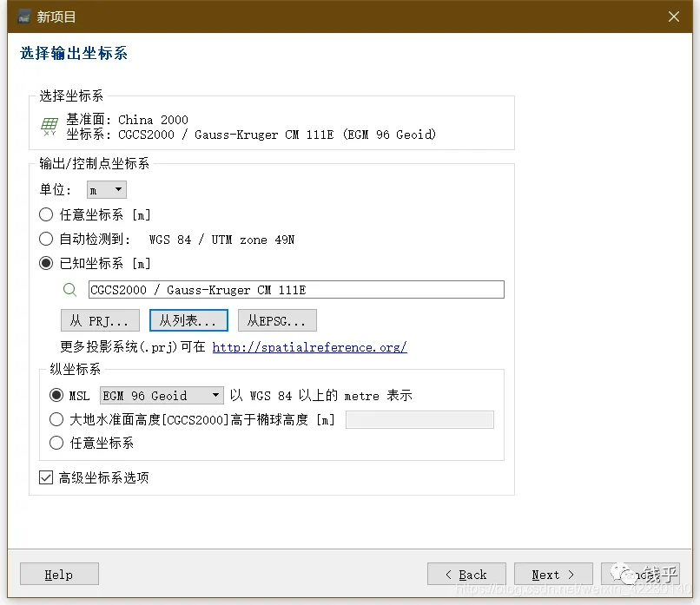Select 任意坐标系 under vertical coordinate system
The width and height of the screenshot is (700, 605).
[x=56, y=443]
